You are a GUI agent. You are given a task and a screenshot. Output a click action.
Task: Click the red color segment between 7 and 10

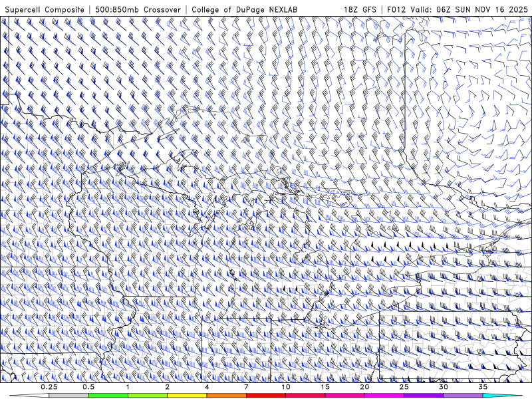[x=266, y=396]
